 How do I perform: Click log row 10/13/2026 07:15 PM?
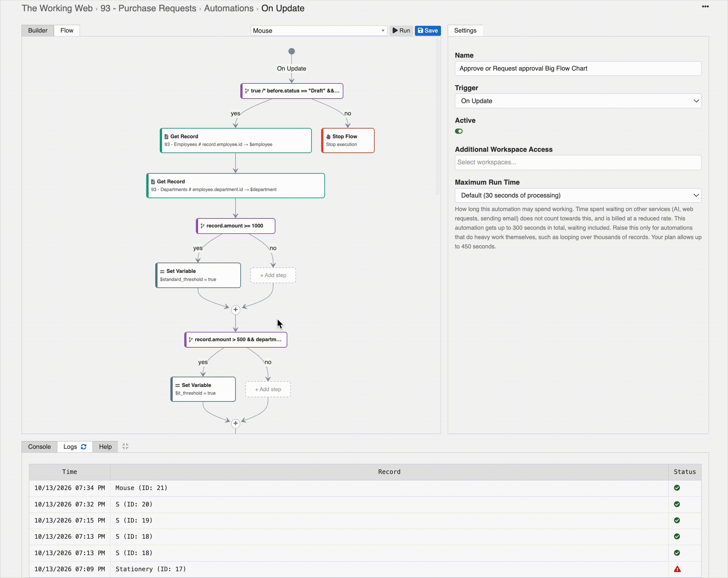(x=365, y=520)
